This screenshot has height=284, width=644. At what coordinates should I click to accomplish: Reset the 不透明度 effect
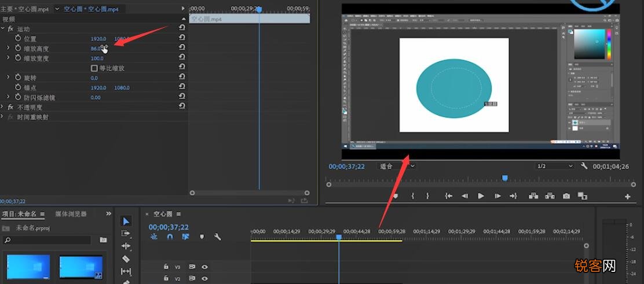(x=182, y=106)
